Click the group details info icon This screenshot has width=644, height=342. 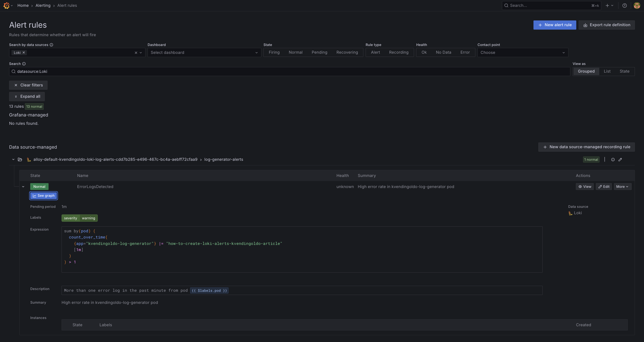tap(613, 160)
